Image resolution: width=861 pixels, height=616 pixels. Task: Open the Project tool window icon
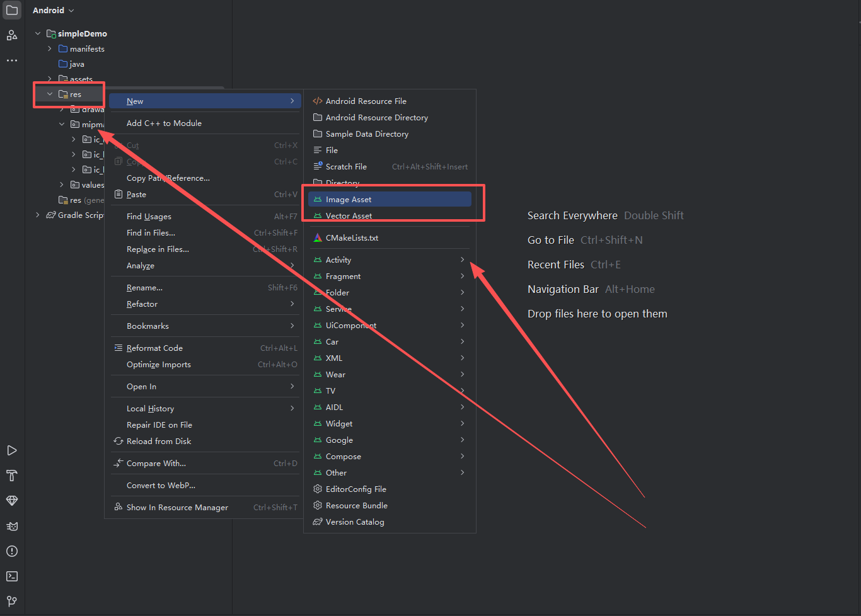(x=12, y=11)
